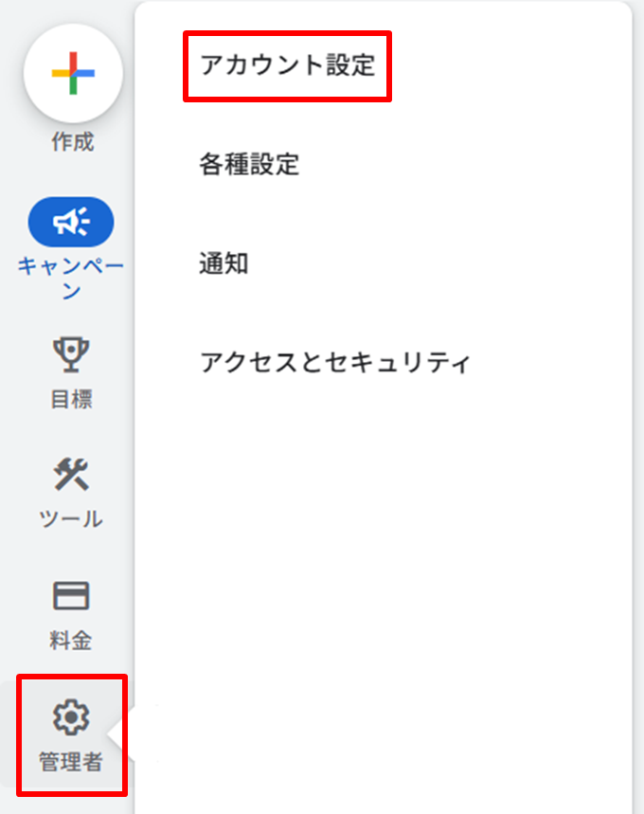Click the gear admin icon
Viewport: 644px width, 814px height.
71,717
